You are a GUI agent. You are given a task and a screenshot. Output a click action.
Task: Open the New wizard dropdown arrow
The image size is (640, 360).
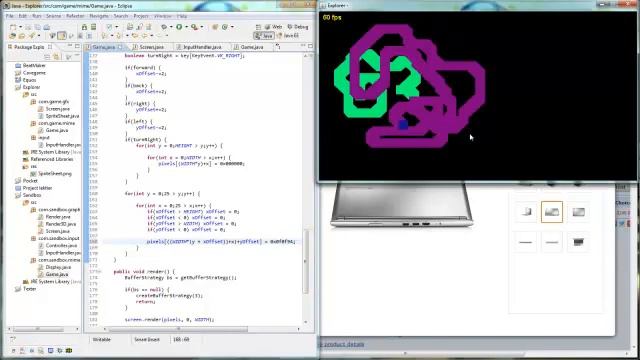coord(20,27)
